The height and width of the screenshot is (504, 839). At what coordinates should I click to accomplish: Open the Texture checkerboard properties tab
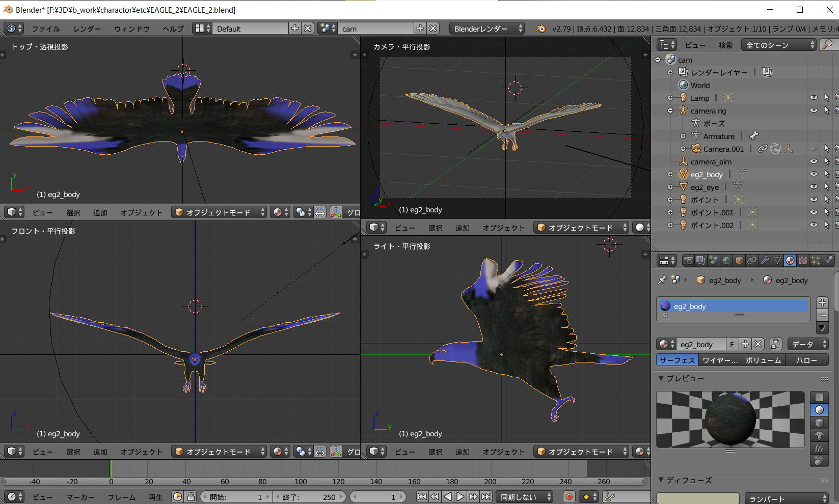click(803, 261)
